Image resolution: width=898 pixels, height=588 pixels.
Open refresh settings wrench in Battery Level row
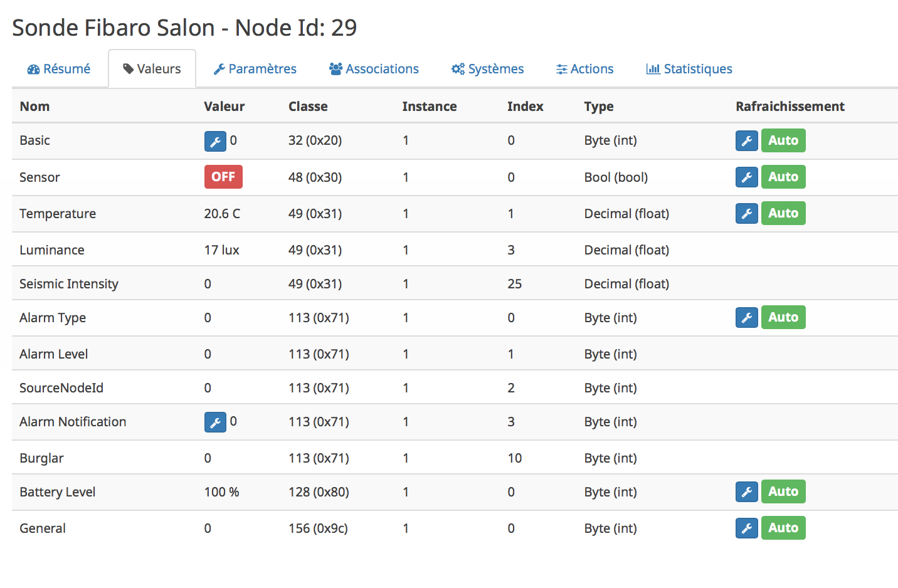[747, 491]
